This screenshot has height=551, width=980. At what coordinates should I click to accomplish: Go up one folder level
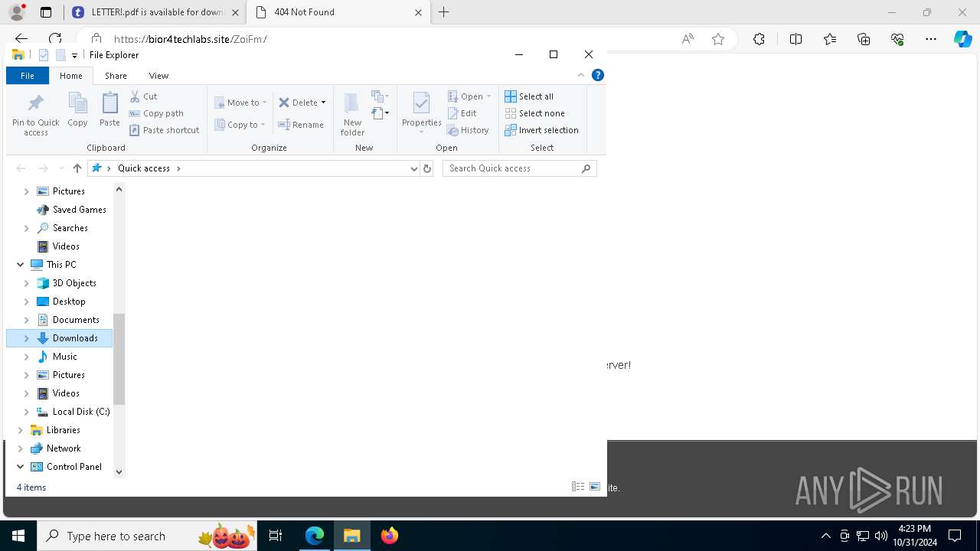(x=77, y=168)
